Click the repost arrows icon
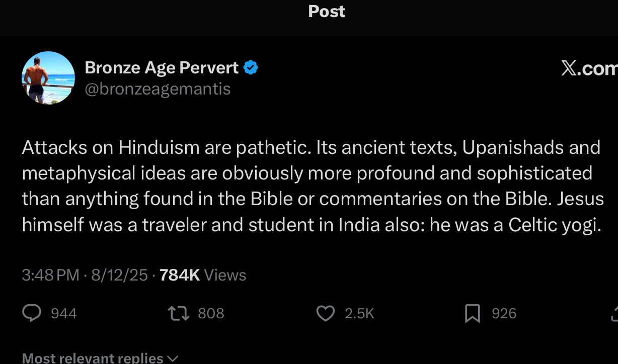 tap(178, 313)
